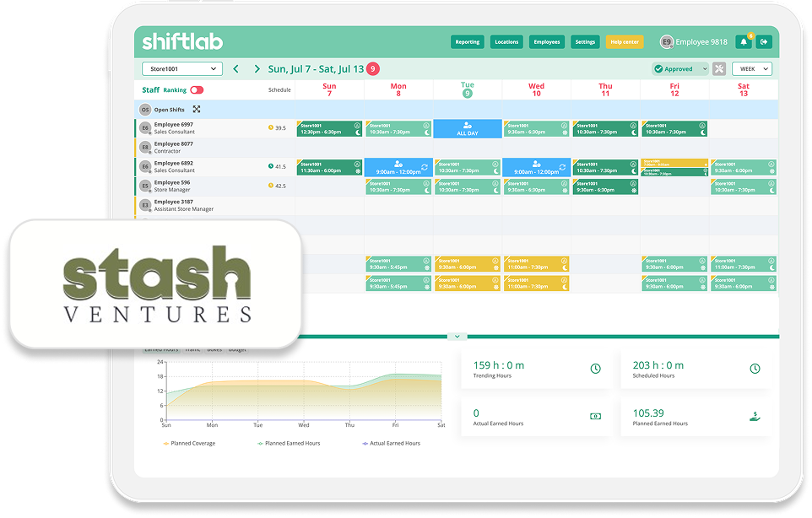Open the Store1001 location dropdown
Screen dimensions: 812x518
pos(181,68)
